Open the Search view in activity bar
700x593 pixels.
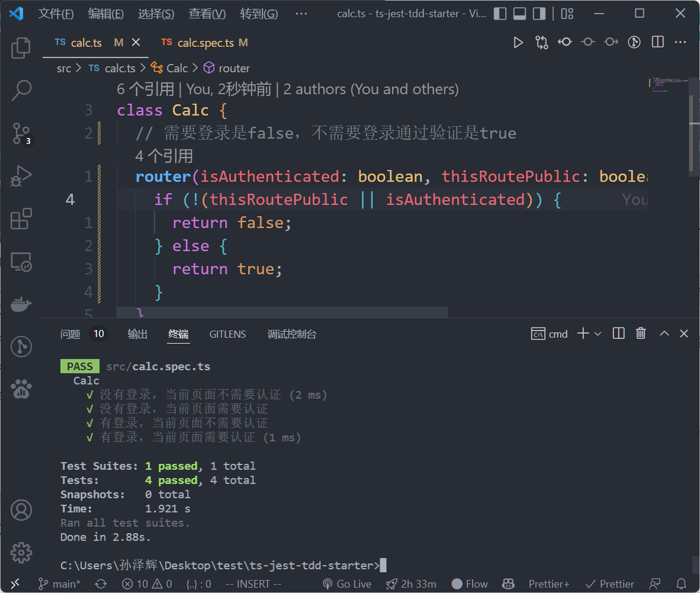tap(21, 90)
